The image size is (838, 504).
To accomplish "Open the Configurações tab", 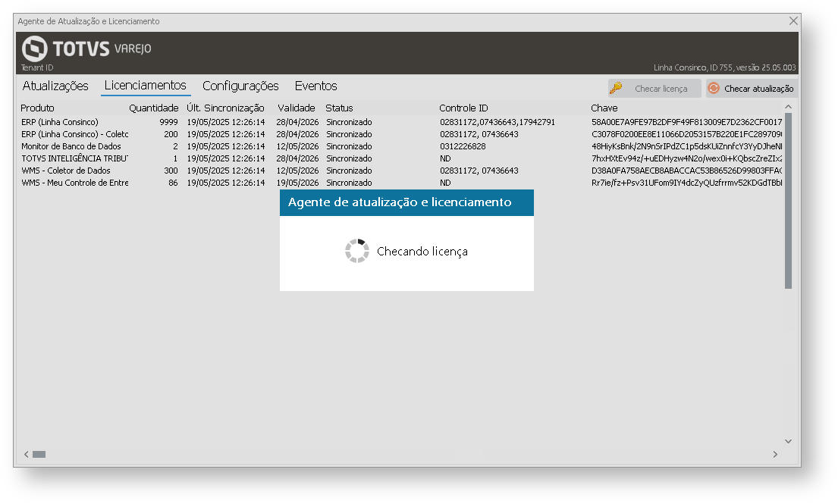I will tap(240, 86).
